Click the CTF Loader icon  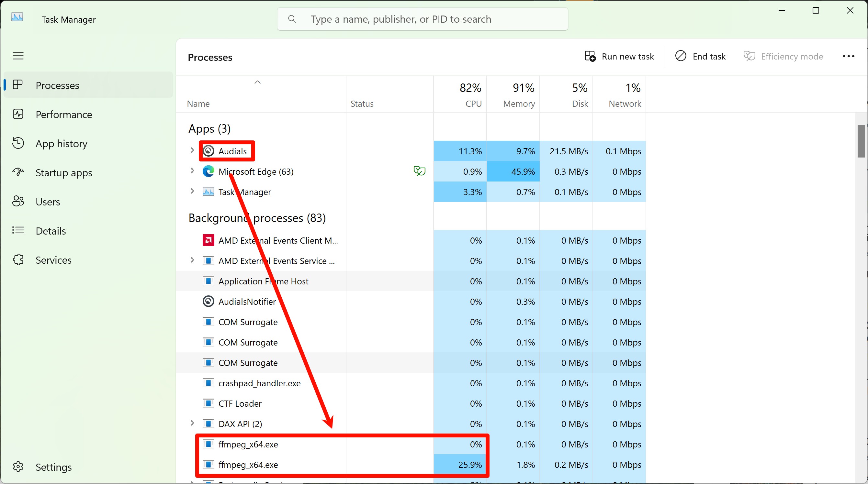tap(208, 403)
